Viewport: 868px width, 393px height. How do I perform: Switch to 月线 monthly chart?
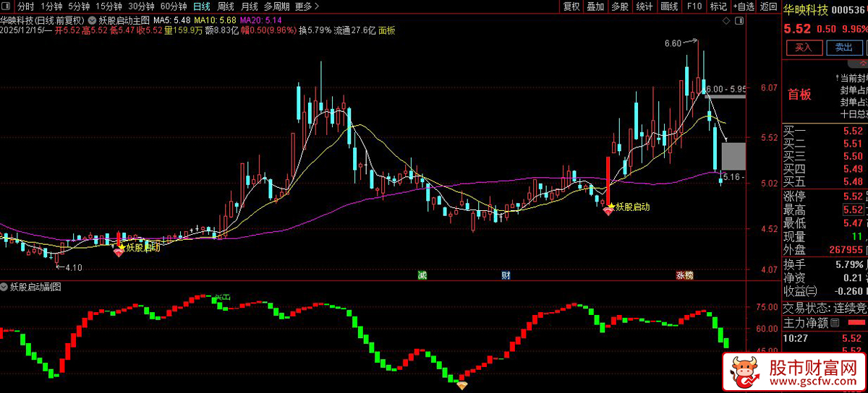[249, 7]
